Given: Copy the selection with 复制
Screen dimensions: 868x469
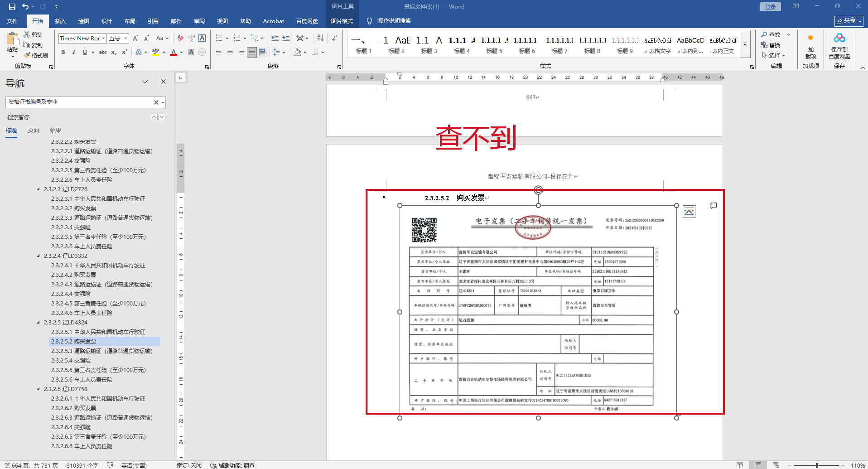Looking at the screenshot, I should [33, 45].
